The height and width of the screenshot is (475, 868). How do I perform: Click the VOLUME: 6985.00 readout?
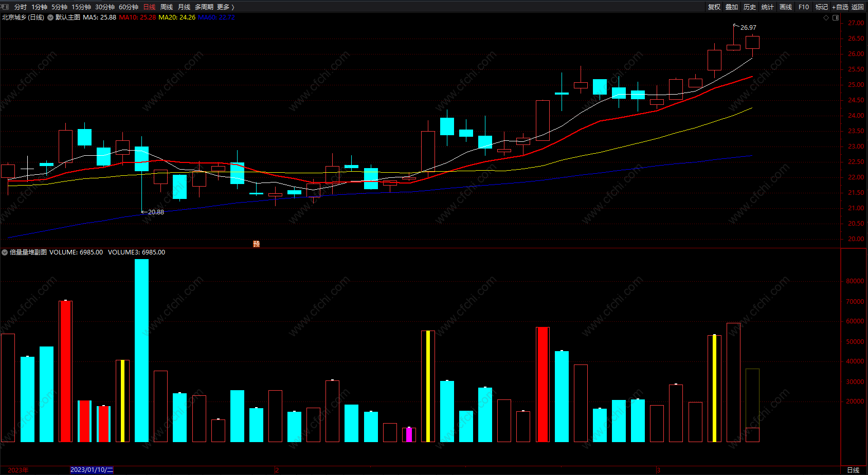76,252
